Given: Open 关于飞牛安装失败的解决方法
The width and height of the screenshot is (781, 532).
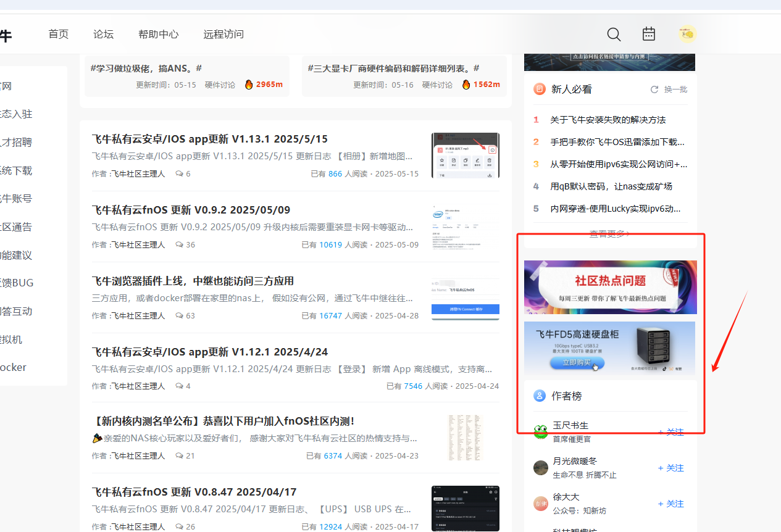Looking at the screenshot, I should pyautogui.click(x=608, y=120).
